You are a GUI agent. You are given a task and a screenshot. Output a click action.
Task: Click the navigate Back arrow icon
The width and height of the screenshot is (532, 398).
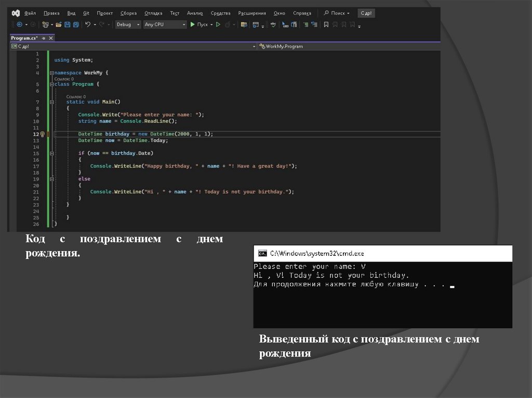(20, 24)
